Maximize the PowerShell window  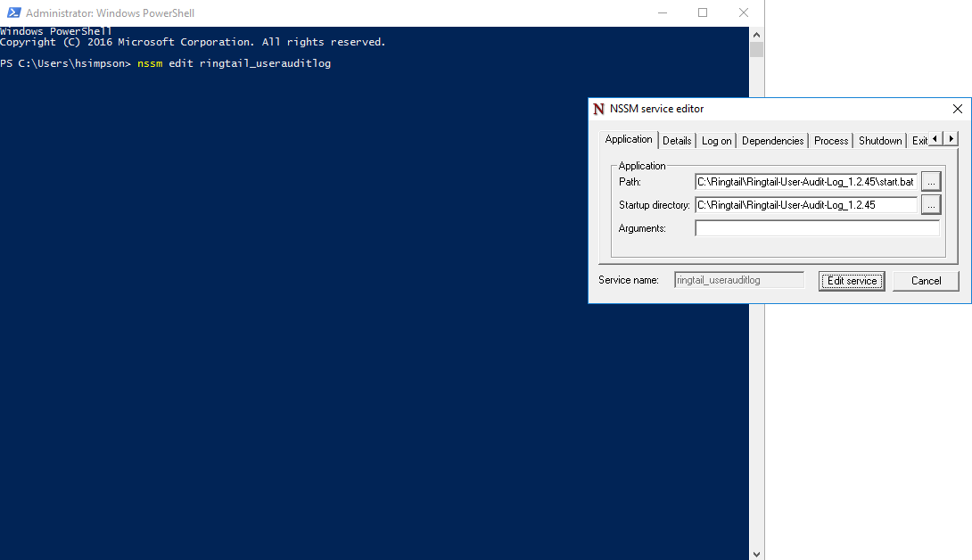click(703, 12)
